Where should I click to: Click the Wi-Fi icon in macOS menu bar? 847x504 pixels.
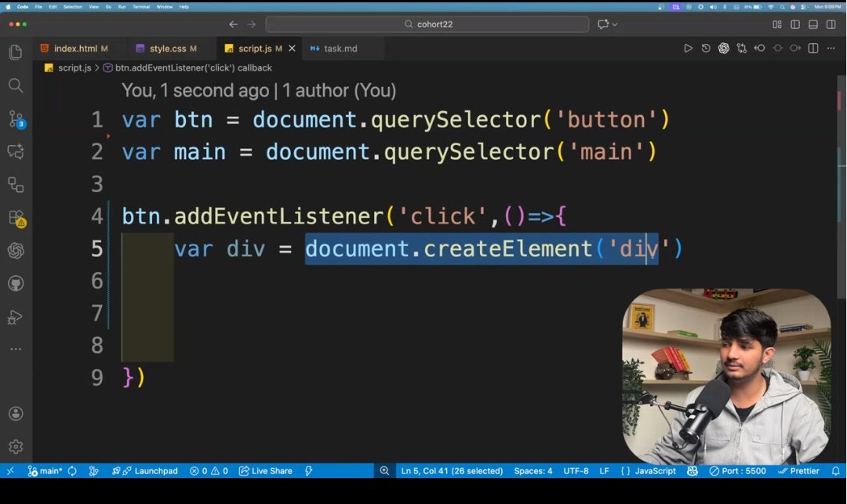pyautogui.click(x=771, y=7)
